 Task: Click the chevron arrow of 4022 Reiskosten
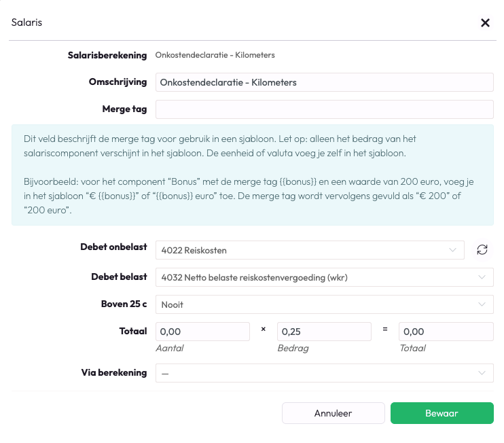452,250
